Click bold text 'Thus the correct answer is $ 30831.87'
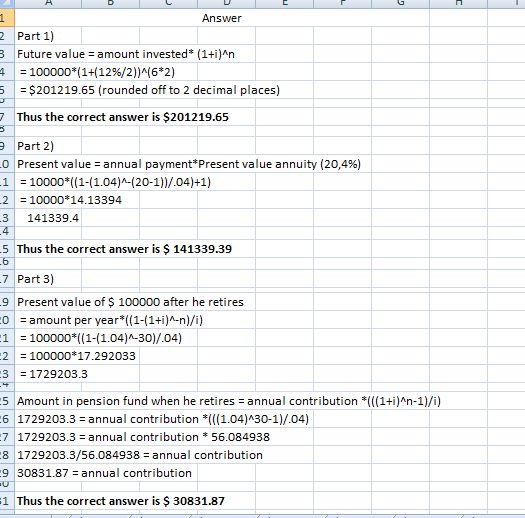525x518 pixels. (121, 501)
